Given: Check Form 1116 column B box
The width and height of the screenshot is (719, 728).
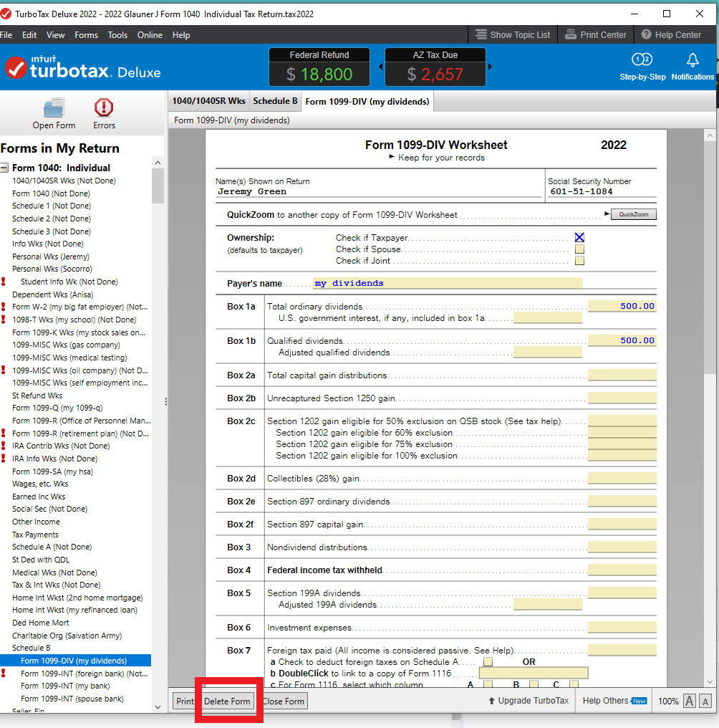Looking at the screenshot, I should pyautogui.click(x=534, y=684).
